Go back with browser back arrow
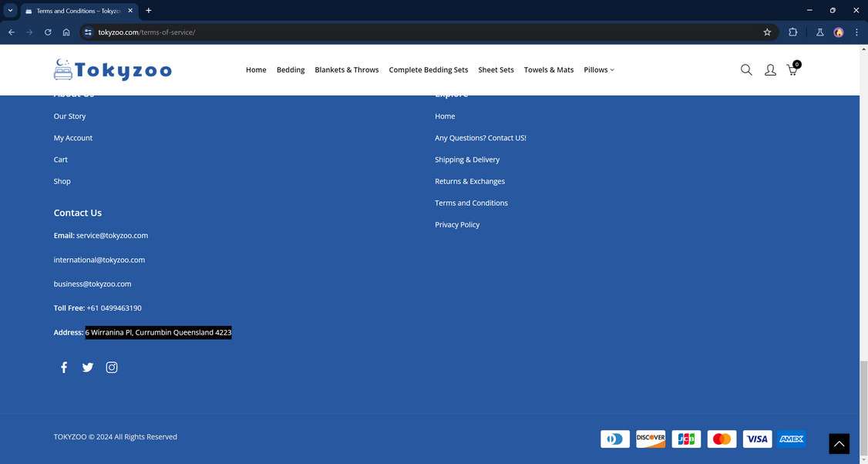 pos(11,32)
